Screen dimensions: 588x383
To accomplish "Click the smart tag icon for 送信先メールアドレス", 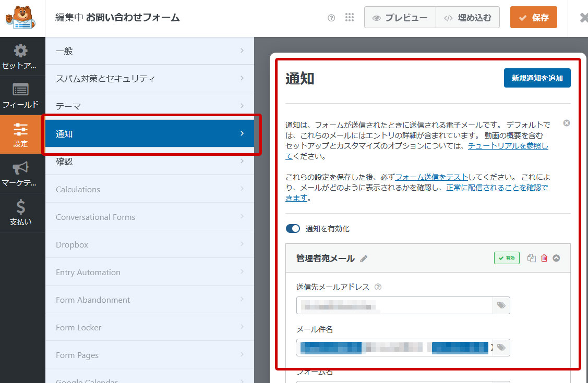I will [501, 305].
